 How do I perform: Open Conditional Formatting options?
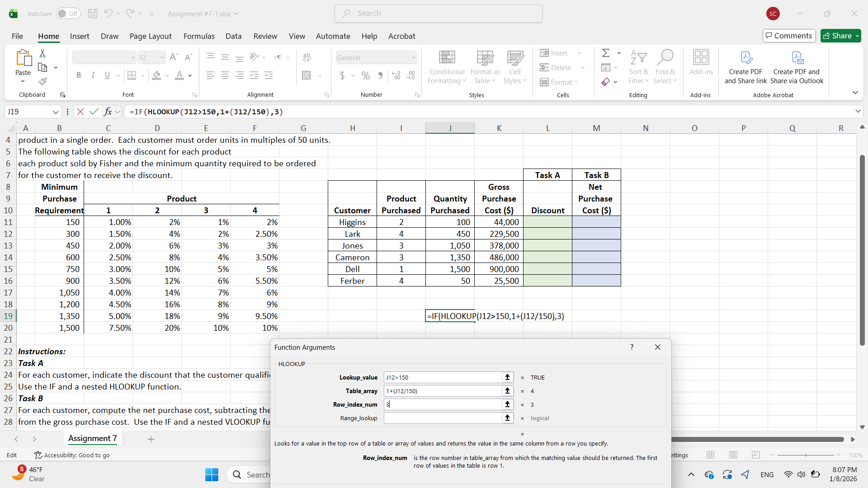click(x=446, y=67)
